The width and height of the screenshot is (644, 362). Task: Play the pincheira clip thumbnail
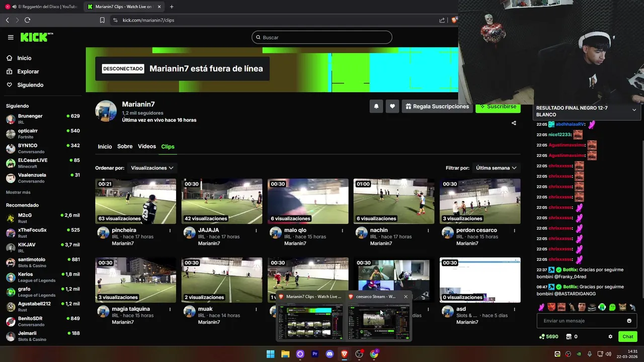click(x=136, y=201)
